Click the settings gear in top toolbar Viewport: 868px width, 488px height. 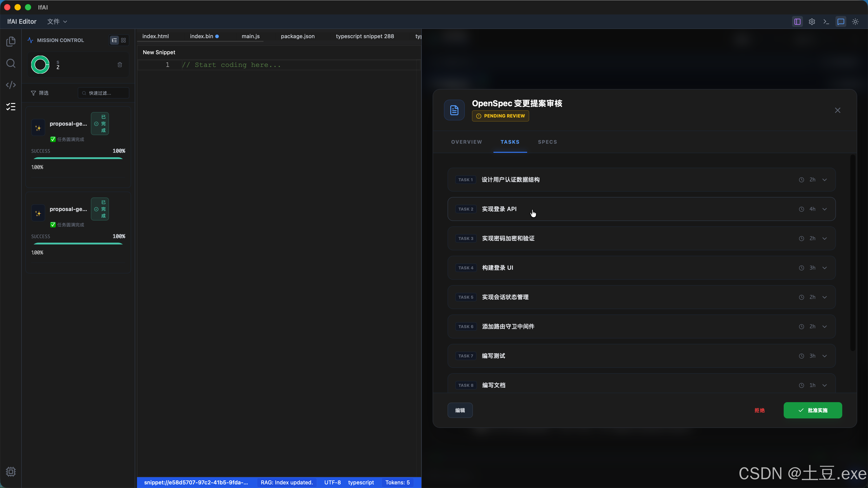click(812, 21)
